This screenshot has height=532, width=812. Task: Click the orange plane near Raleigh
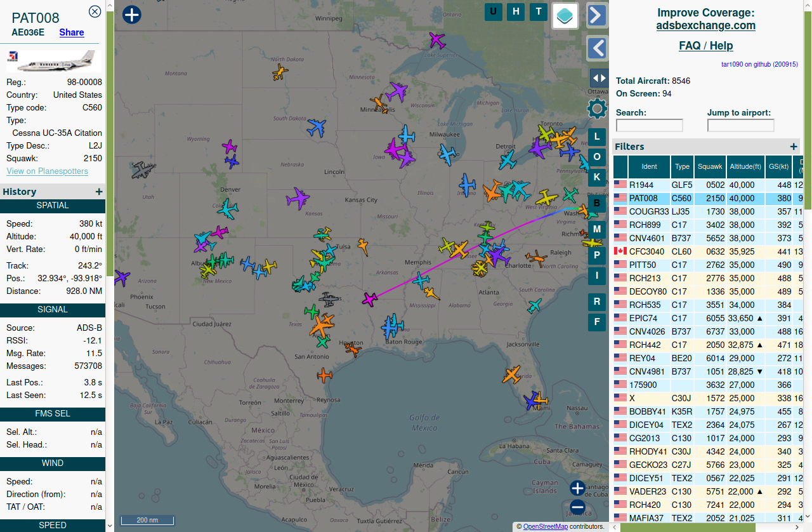coord(537,258)
